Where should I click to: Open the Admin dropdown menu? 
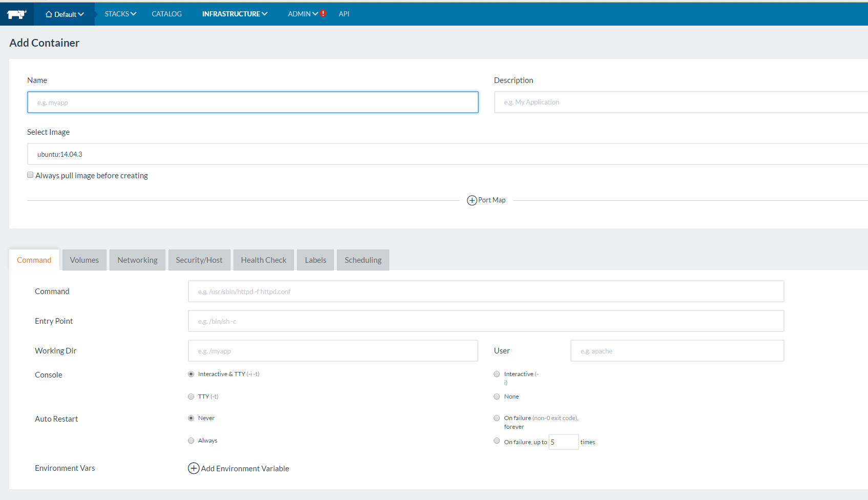click(302, 14)
